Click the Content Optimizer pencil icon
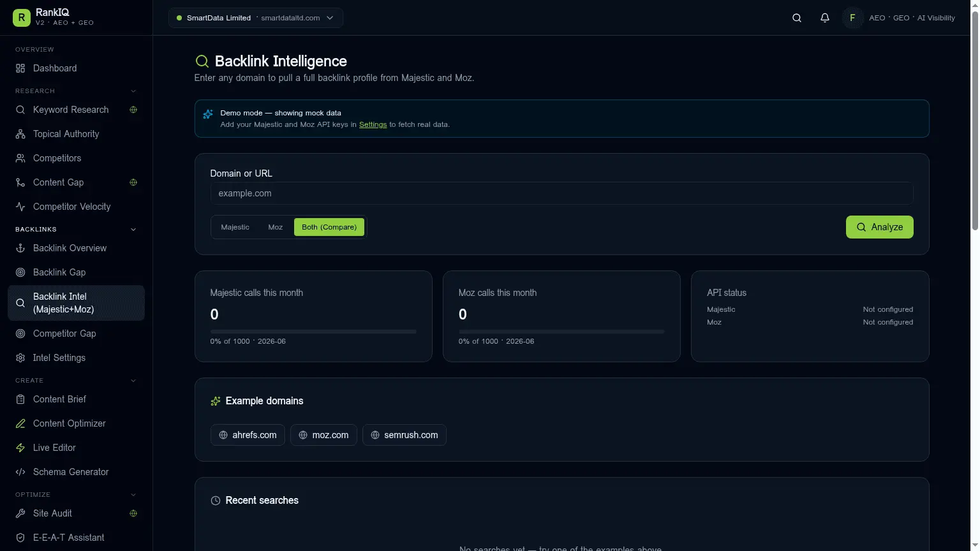980x551 pixels. [x=20, y=423]
